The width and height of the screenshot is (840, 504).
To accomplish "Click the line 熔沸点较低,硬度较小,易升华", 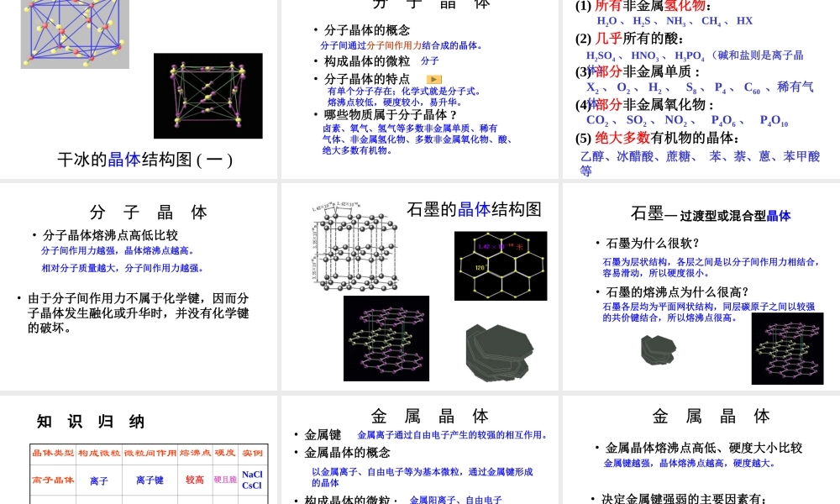I will (x=396, y=102).
